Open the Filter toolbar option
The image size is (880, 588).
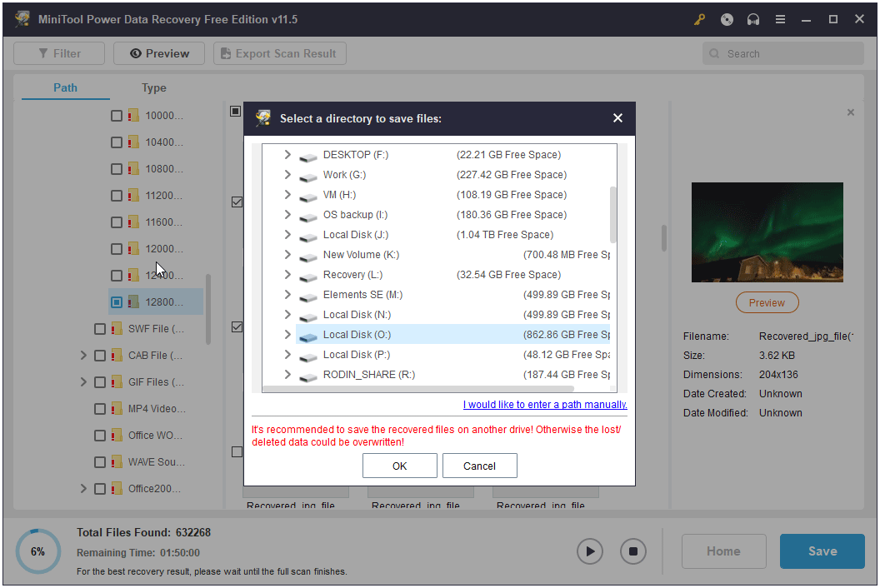(59, 53)
